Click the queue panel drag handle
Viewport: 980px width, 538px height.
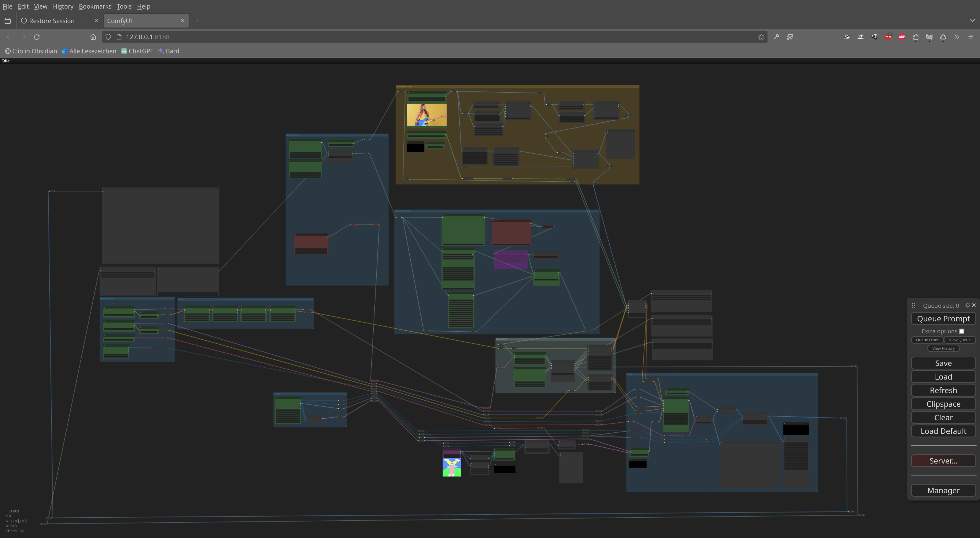913,306
